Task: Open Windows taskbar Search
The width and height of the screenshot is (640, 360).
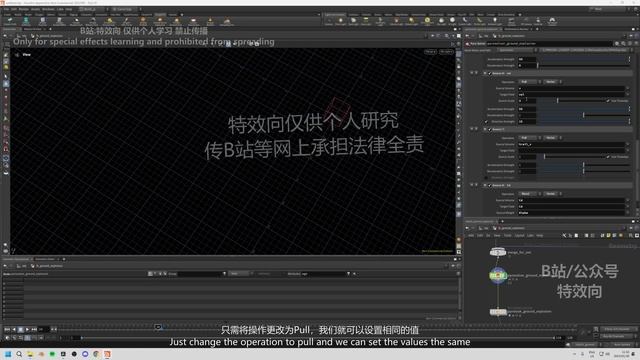Action: pyautogui.click(x=19, y=354)
